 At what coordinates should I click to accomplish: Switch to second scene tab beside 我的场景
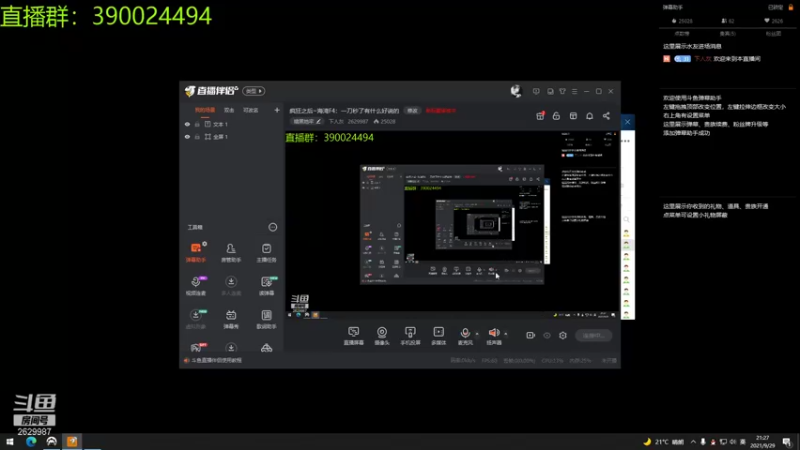tap(229, 110)
